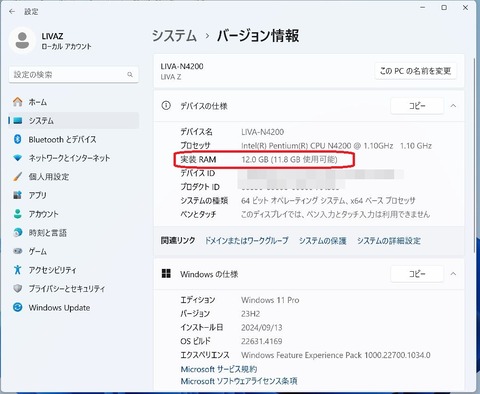The height and width of the screenshot is (394, 480).
Task: Click the システム monitor icon
Action: (18, 121)
